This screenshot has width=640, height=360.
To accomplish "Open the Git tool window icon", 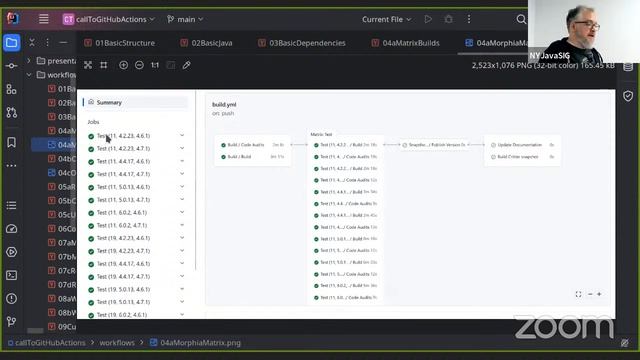I will [11, 322].
